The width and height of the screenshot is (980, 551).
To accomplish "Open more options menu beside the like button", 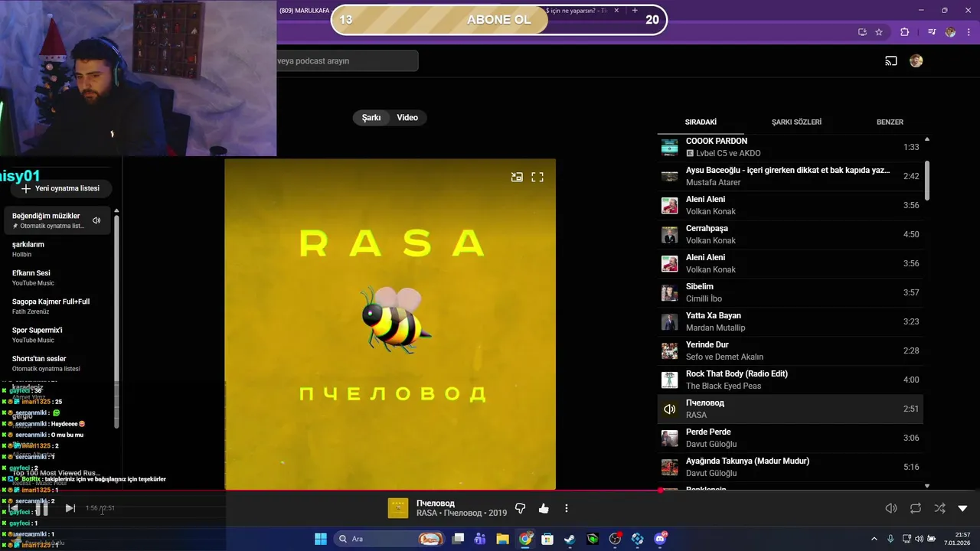I will pyautogui.click(x=567, y=508).
